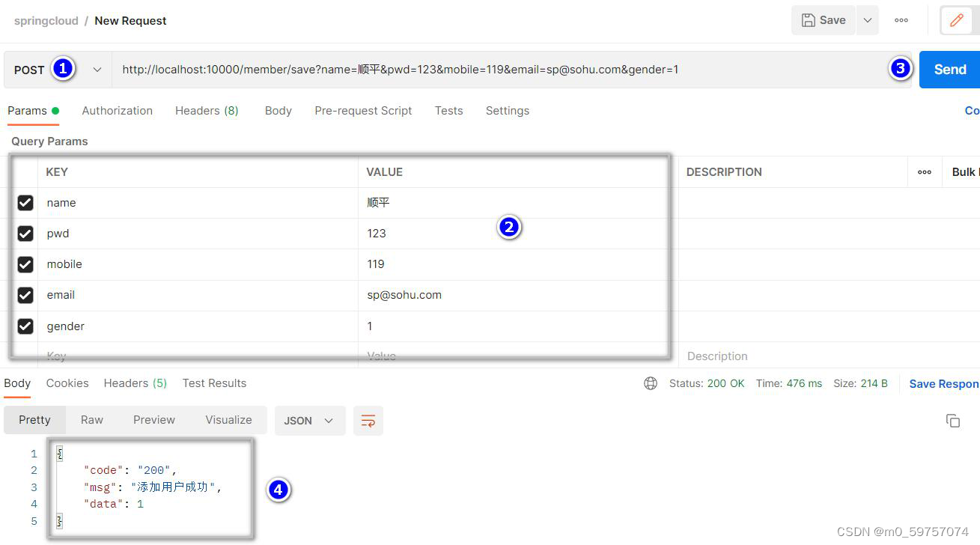
Task: Click the Save Response link
Action: pos(944,383)
